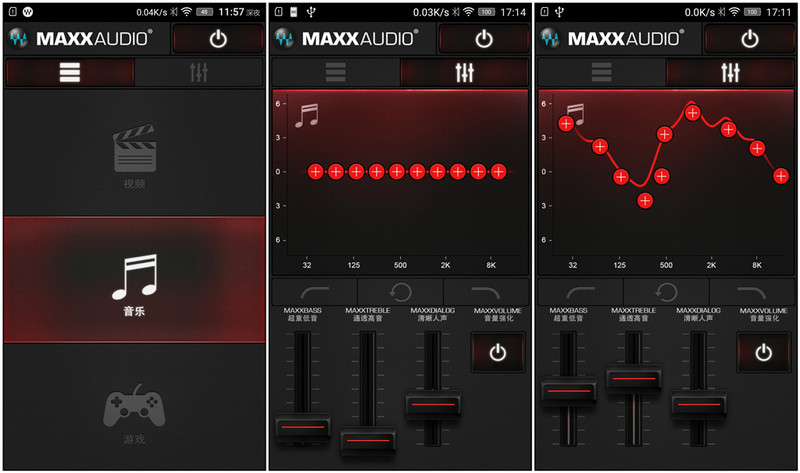Click the highest EQ point in the right screen's curve
The image size is (800, 473).
pyautogui.click(x=692, y=113)
